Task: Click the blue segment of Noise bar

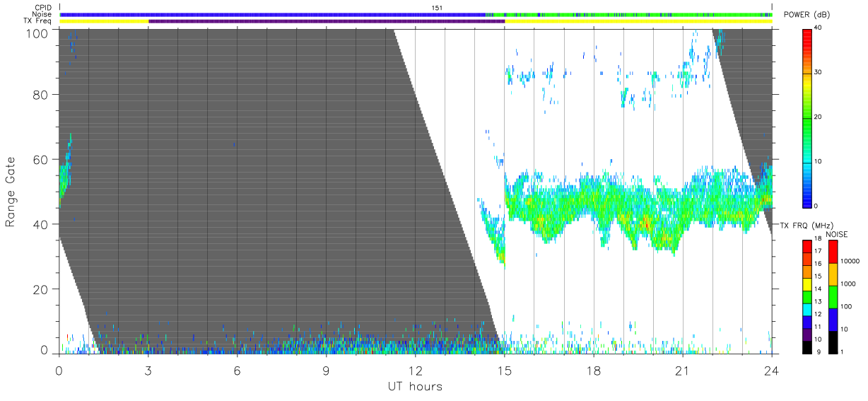Action: click(273, 14)
